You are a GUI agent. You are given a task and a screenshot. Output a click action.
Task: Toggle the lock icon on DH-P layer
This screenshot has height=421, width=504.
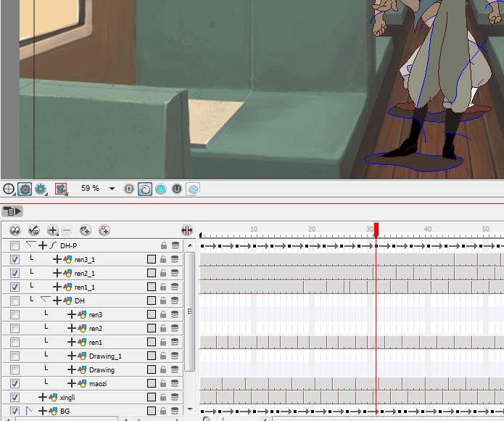point(164,246)
